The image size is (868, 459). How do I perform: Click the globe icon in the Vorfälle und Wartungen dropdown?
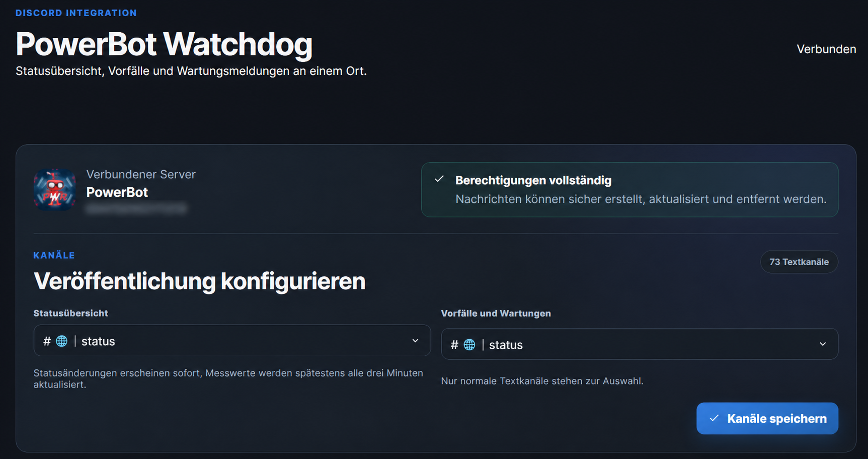(x=469, y=345)
